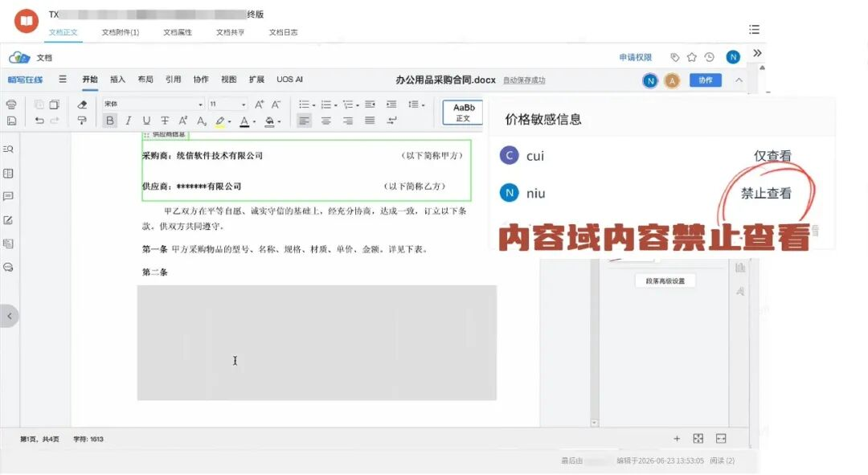This screenshot has height=475, width=868.
Task: Toggle underline formatting
Action: [146, 121]
